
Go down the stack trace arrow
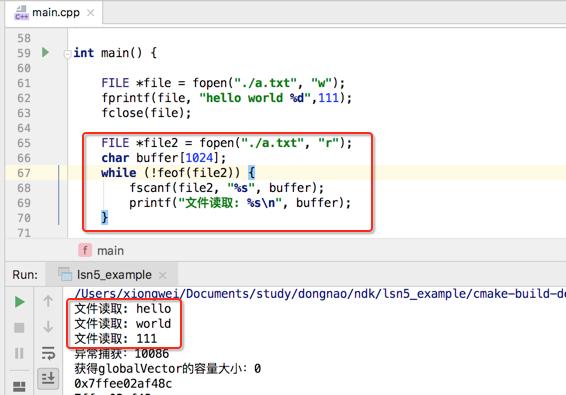(48, 327)
